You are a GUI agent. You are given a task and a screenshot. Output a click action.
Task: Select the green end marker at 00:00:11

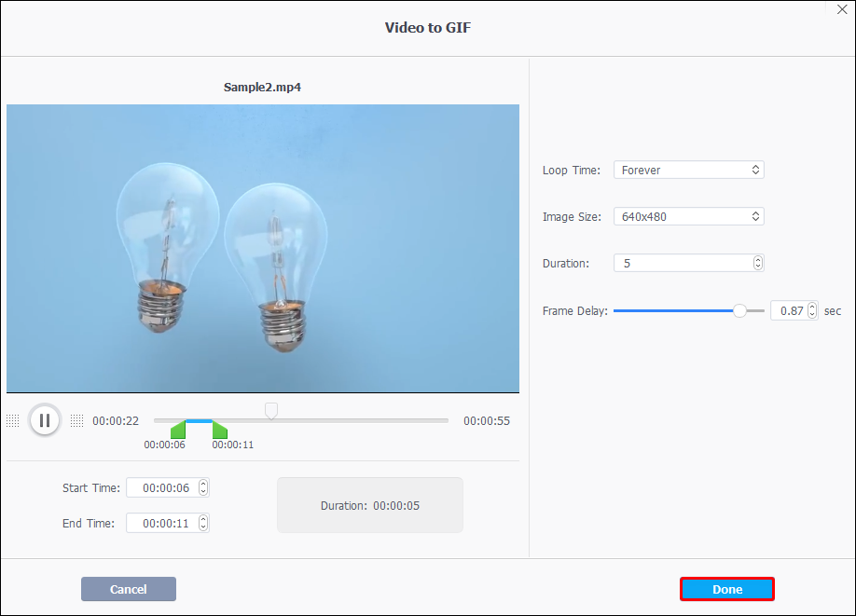(x=219, y=430)
